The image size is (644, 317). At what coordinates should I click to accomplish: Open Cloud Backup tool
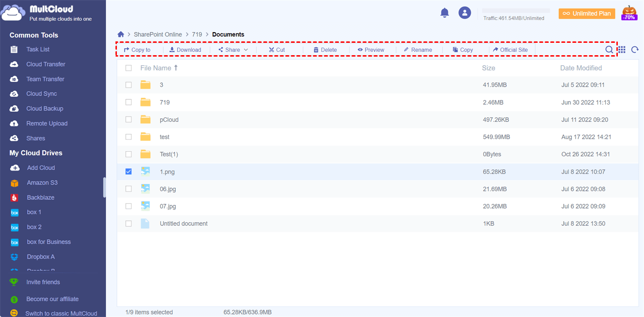pos(45,109)
